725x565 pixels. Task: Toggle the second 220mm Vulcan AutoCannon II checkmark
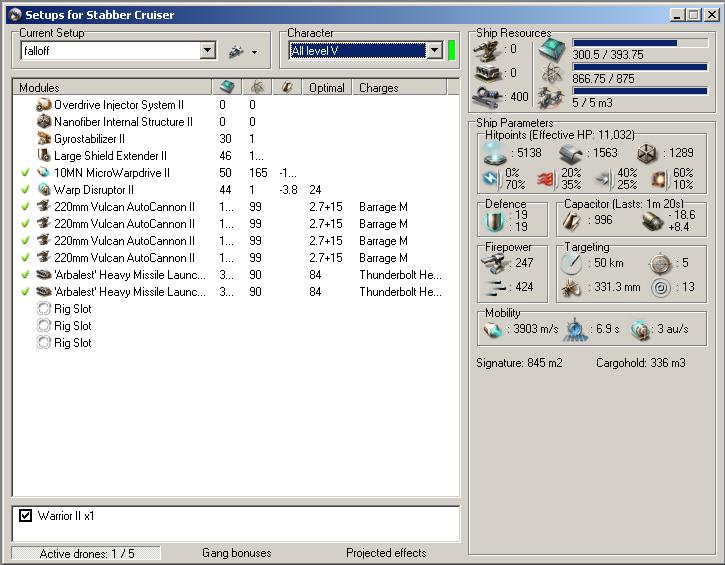[25, 223]
